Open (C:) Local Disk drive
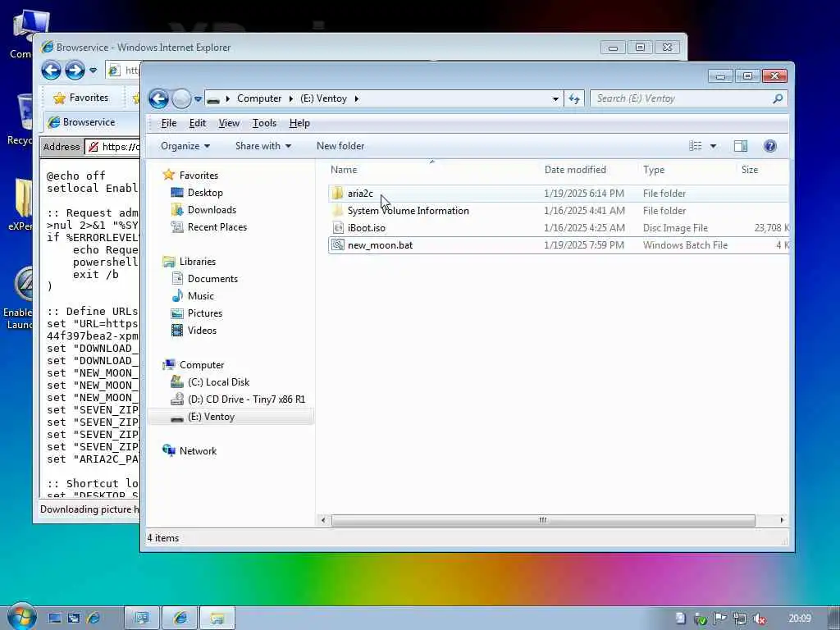 point(218,382)
